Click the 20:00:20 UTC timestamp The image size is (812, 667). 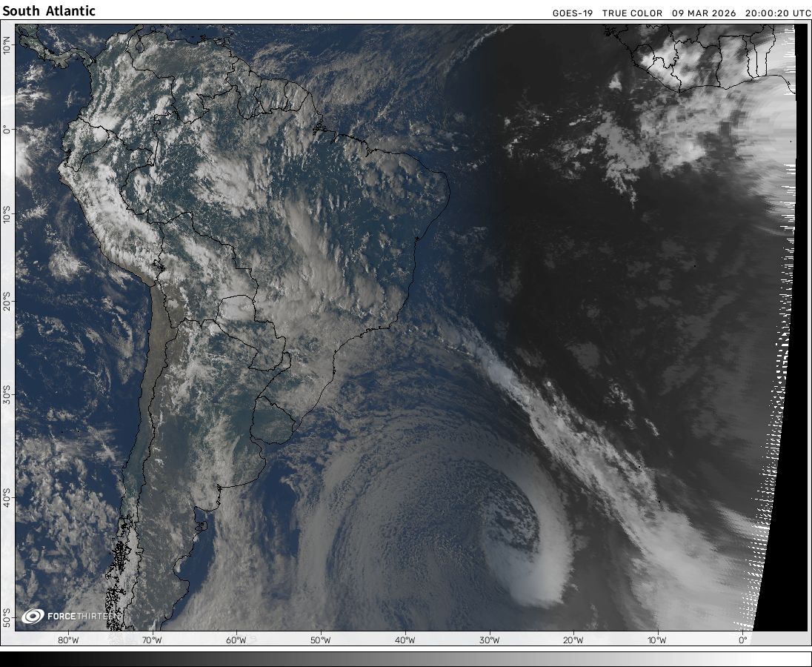(777, 13)
